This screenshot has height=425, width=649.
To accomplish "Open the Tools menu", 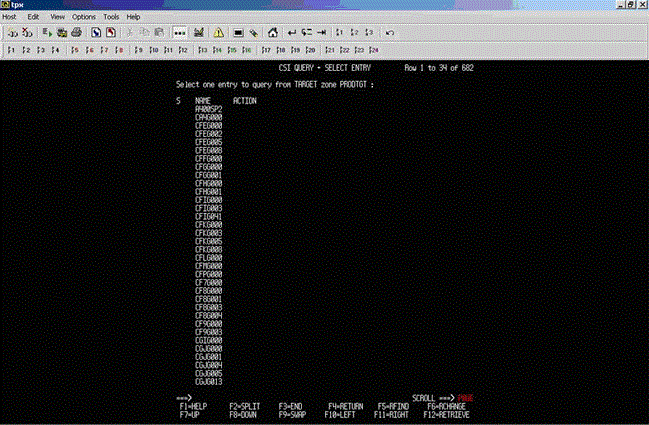I will tap(111, 17).
